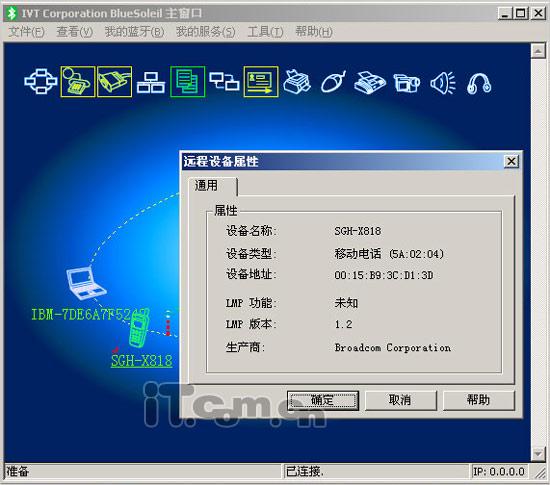
Task: Click the Serial Port service icon
Action: (114, 82)
